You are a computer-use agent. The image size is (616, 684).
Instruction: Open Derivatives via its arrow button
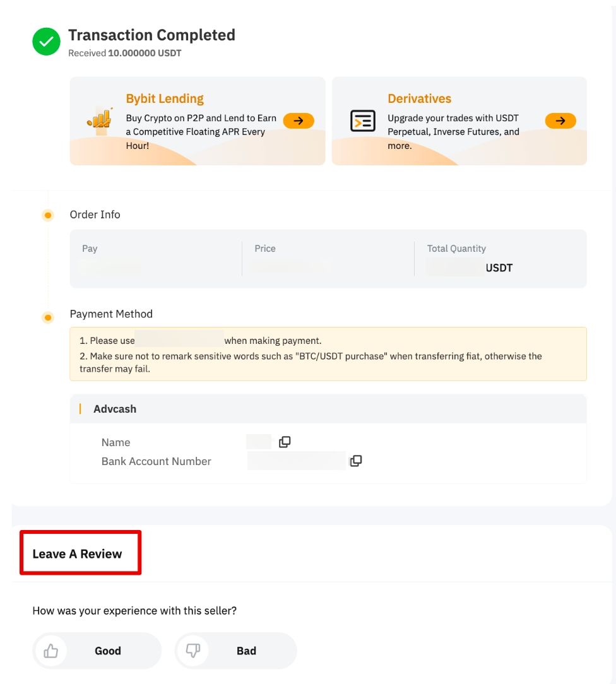click(x=560, y=121)
